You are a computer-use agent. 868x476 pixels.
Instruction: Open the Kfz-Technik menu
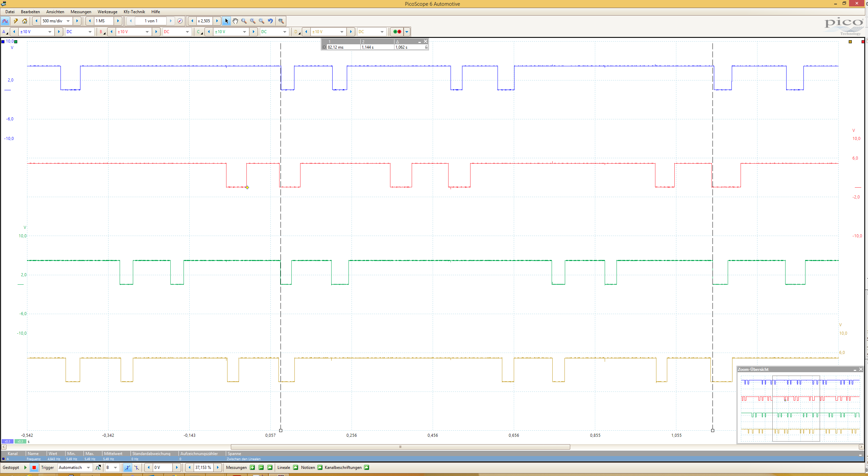[134, 11]
